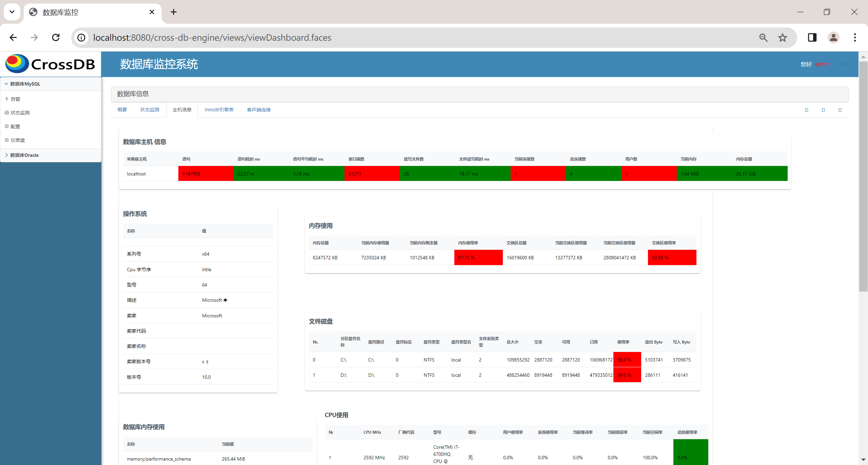Open the 概要 overview tab

(122, 110)
